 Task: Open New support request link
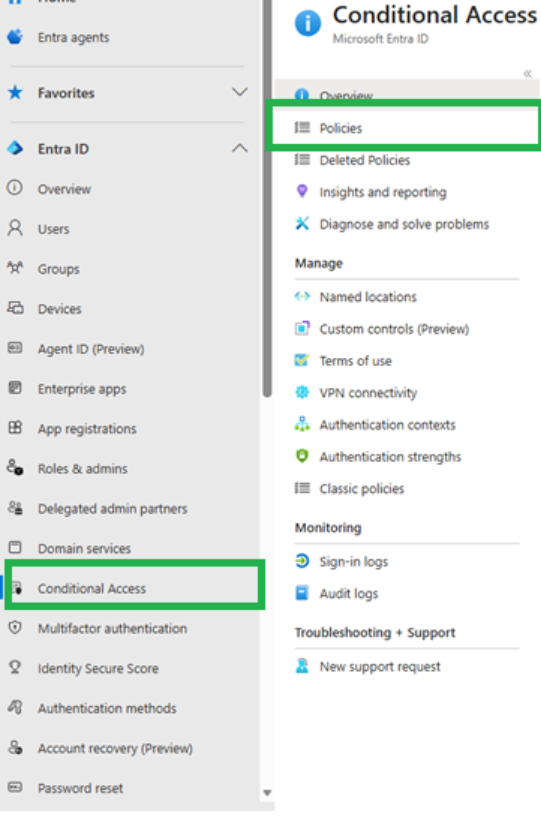point(380,667)
